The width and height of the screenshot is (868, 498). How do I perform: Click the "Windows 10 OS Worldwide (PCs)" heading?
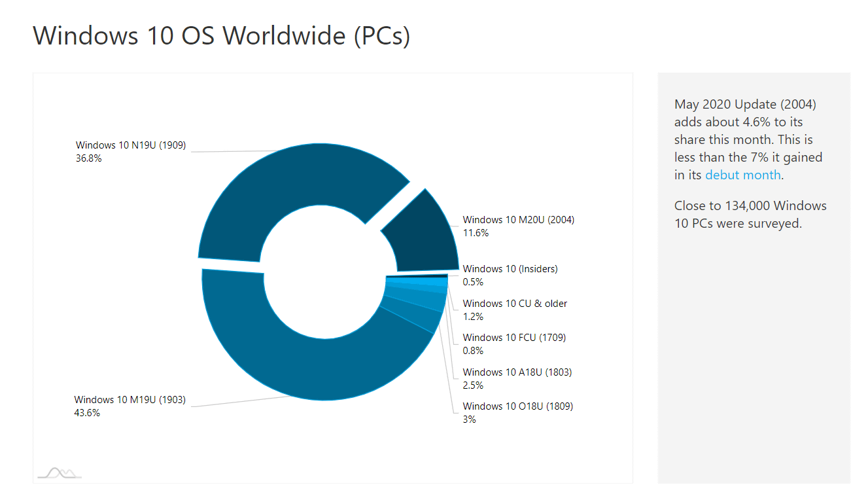(x=221, y=35)
